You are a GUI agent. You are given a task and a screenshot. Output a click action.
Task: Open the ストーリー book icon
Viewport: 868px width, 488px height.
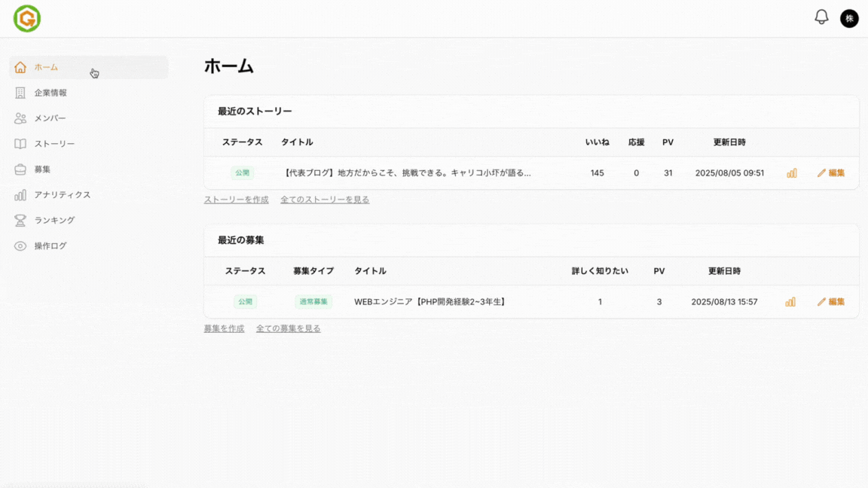(20, 144)
